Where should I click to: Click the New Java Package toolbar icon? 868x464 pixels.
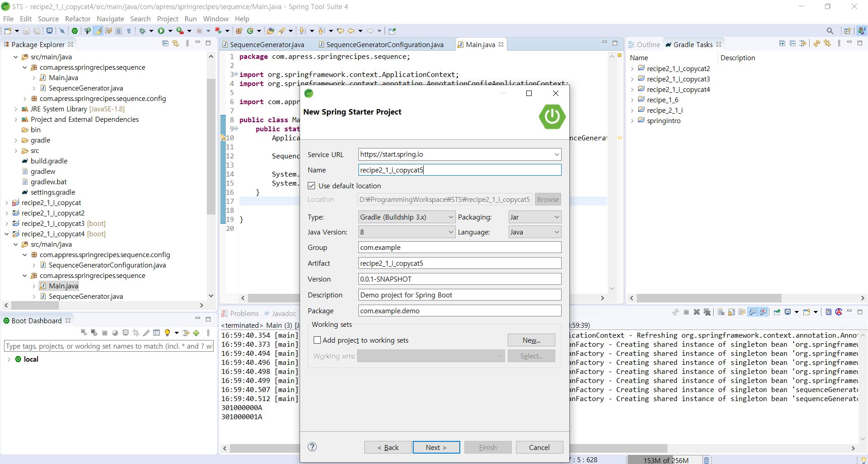point(239,31)
